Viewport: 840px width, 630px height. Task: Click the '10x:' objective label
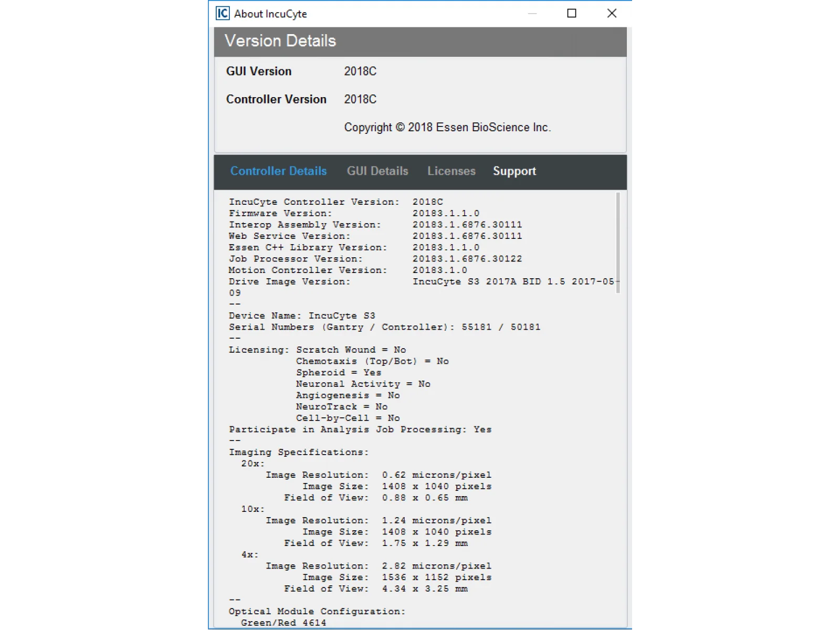point(253,509)
